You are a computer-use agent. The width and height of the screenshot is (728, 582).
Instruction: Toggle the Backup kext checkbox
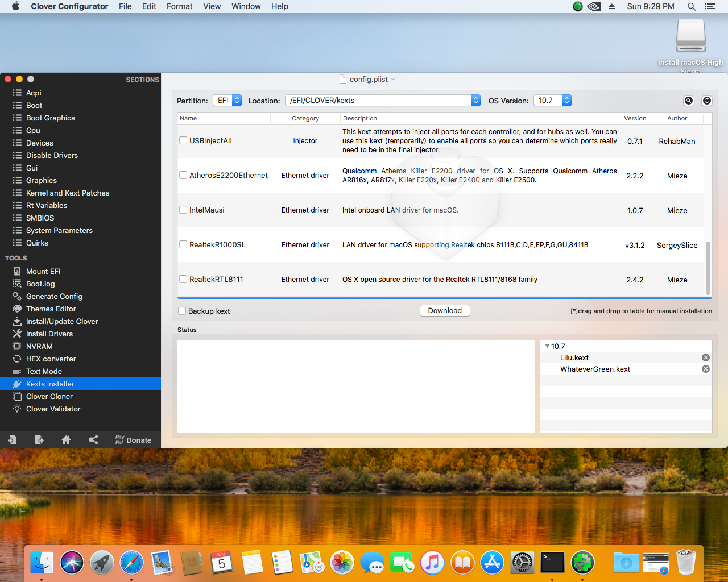tap(182, 311)
